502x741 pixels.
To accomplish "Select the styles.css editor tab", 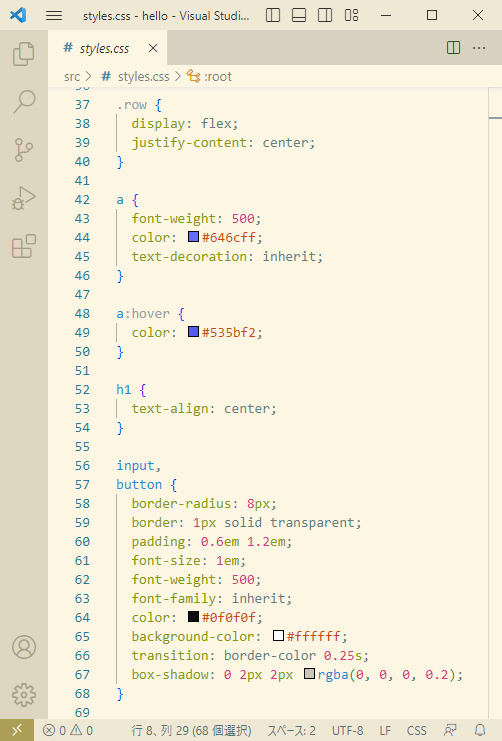I will tap(107, 48).
